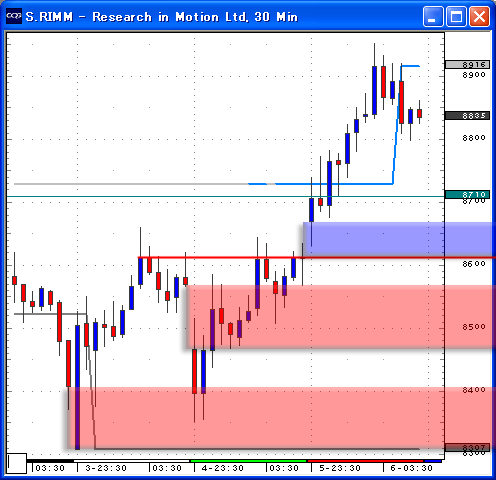Select the upper red shaded zone around 8500
Image resolution: width=496 pixels, height=480 pixels.
click(x=341, y=317)
